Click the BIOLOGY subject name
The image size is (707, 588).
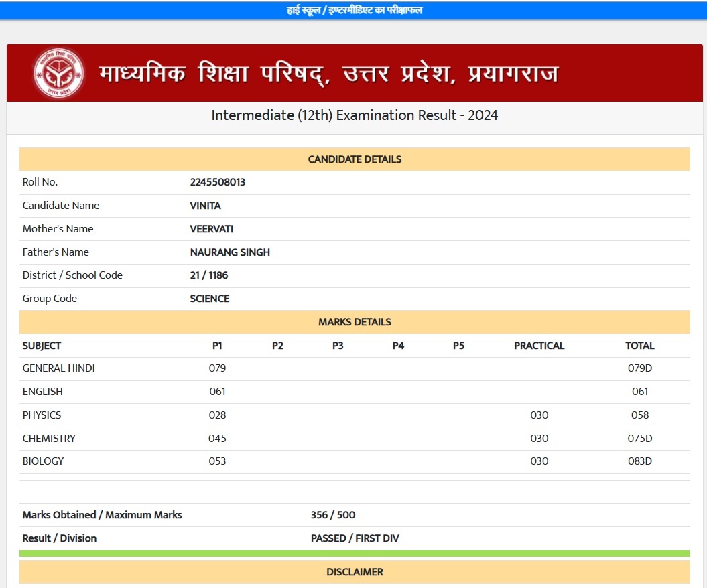click(x=44, y=461)
